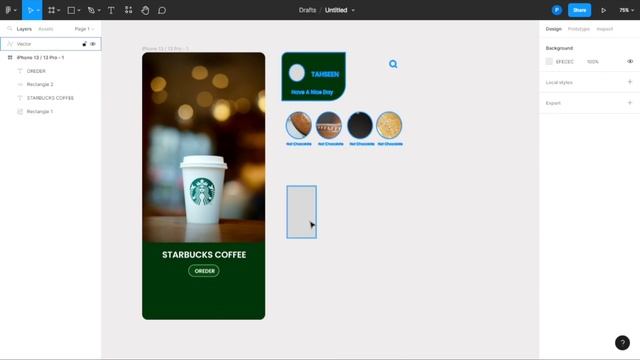Click Present play button
640x360 pixels.
point(603,10)
